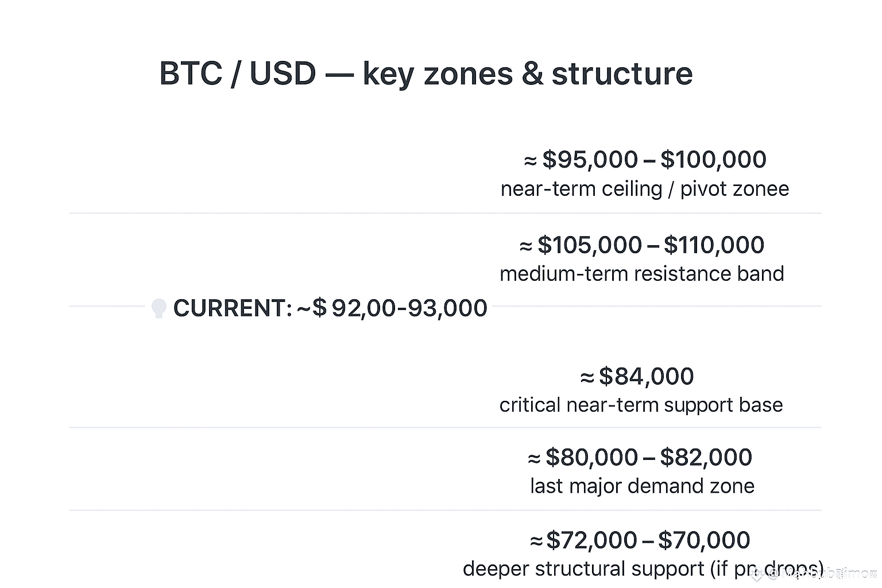Click the 'near-term ceiling / pivot zonee' label
This screenshot has width=882, height=588.
(644, 189)
